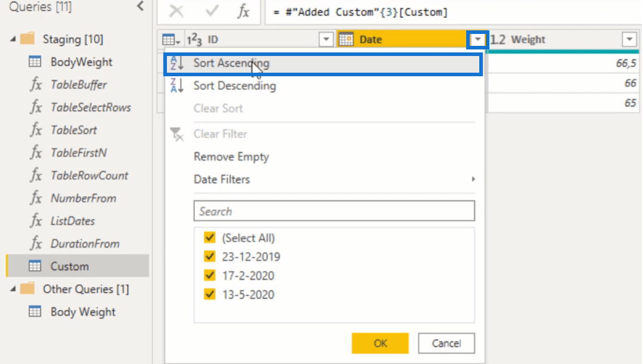Expand the Date Filters submenu arrow
This screenshot has height=364, width=642.
coord(473,179)
